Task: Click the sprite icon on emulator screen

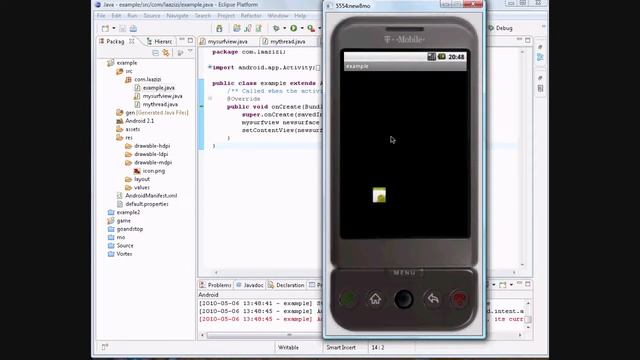Action: 379,195
